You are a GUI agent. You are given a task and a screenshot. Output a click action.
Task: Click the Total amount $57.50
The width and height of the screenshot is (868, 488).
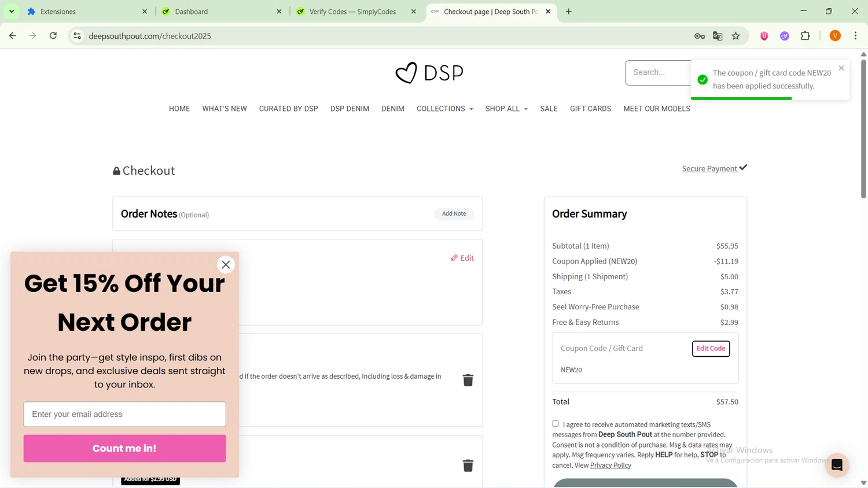(x=727, y=402)
